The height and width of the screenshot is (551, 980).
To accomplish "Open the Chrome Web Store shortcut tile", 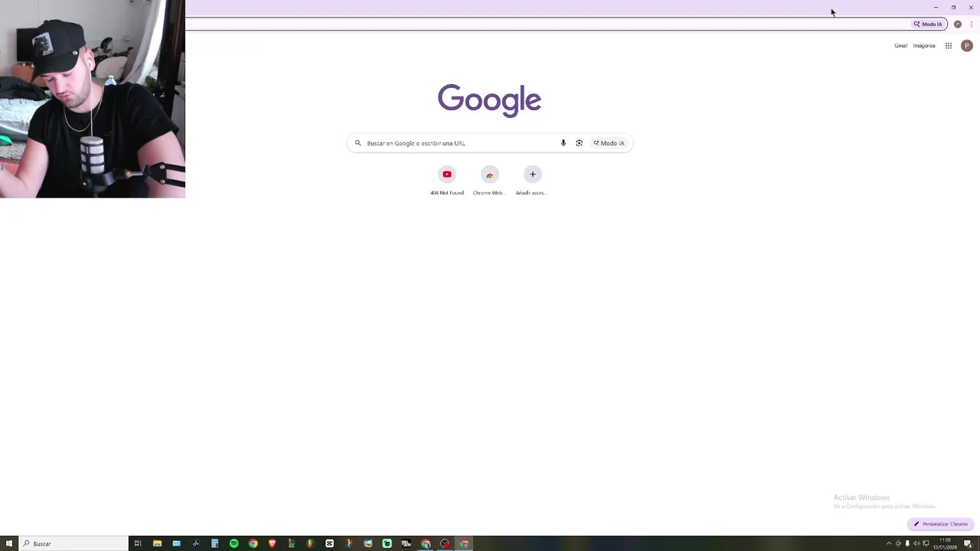I will pos(490,181).
